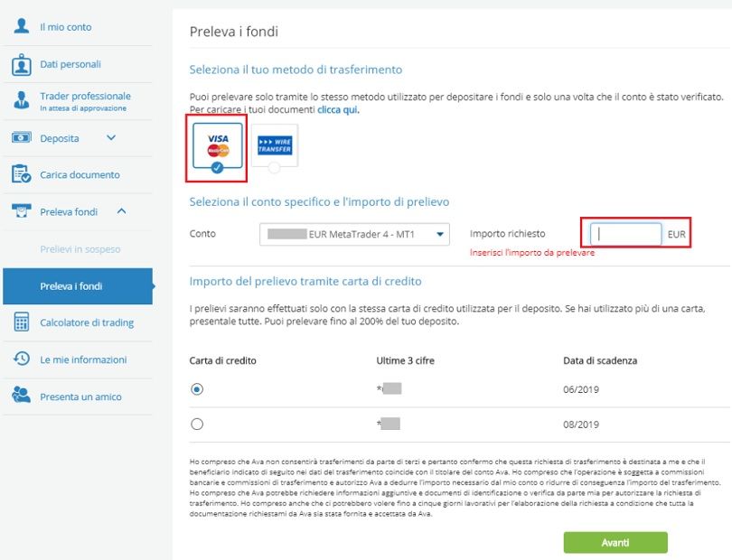Click the Deposita banknote icon
The width and height of the screenshot is (732, 560).
pos(22,138)
